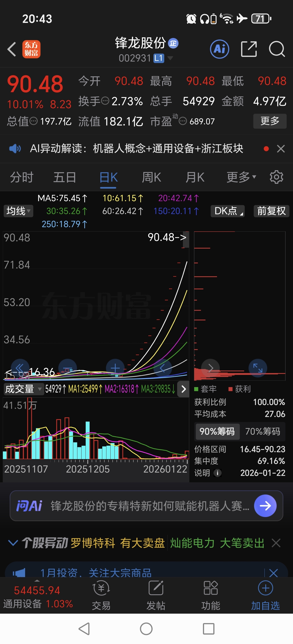The height and width of the screenshot is (644, 293).
Task: Open AI异动解读 机器人概念 text
Action: pos(137,149)
